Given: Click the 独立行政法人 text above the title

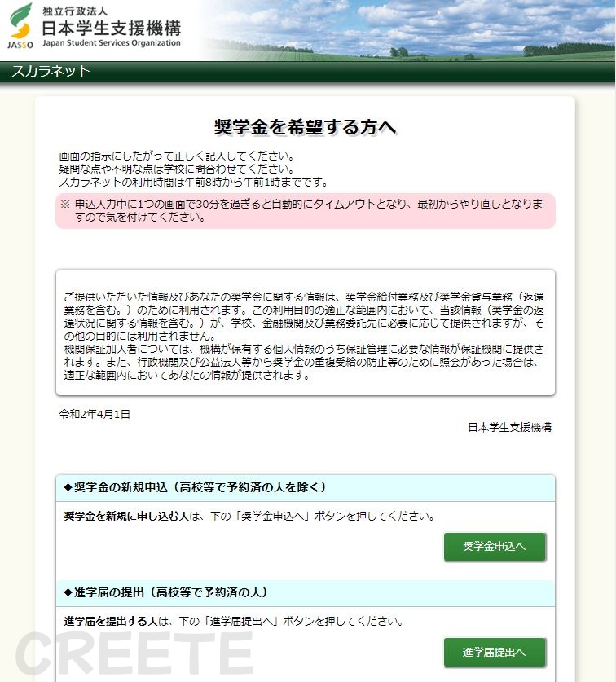Looking at the screenshot, I should pyautogui.click(x=75, y=11).
